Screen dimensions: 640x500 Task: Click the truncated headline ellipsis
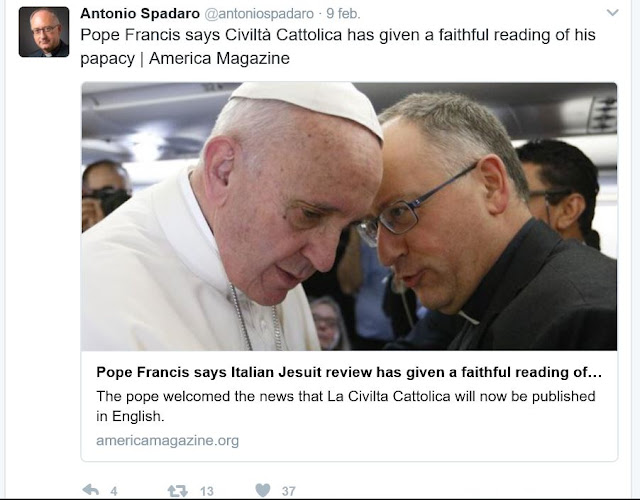(596, 372)
